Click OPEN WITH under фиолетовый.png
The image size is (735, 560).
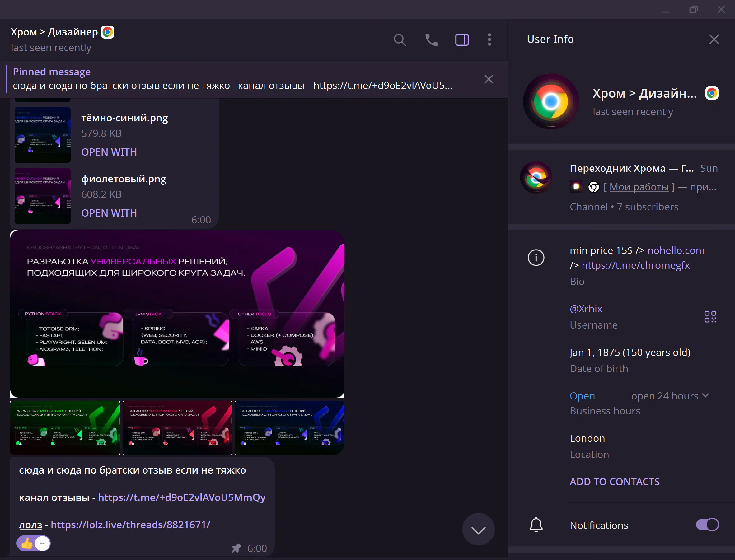pos(109,213)
